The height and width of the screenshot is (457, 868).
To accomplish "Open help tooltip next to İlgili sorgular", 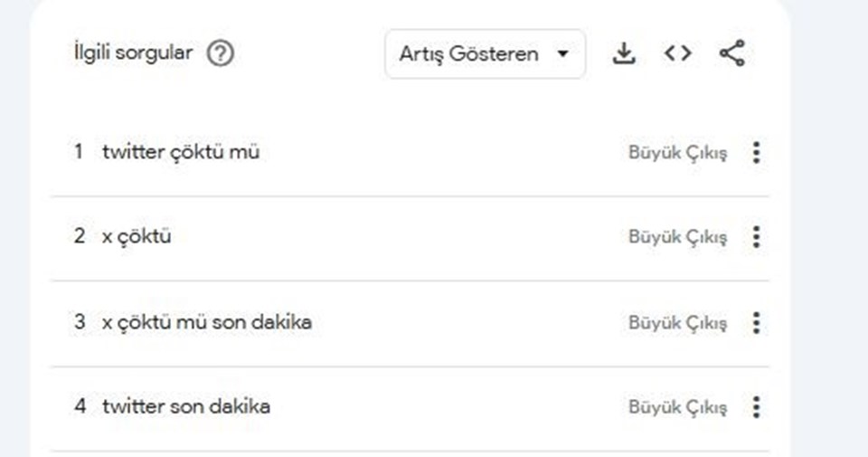I will [x=221, y=53].
